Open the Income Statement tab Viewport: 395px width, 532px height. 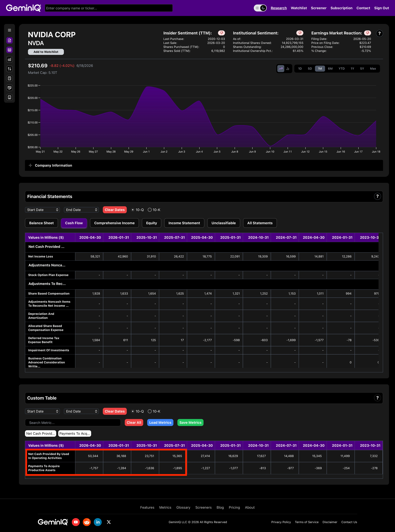pos(184,223)
